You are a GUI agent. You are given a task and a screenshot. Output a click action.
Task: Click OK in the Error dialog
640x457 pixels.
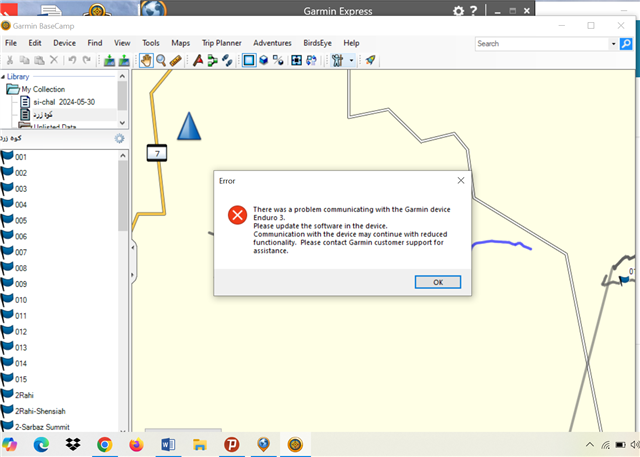point(437,282)
